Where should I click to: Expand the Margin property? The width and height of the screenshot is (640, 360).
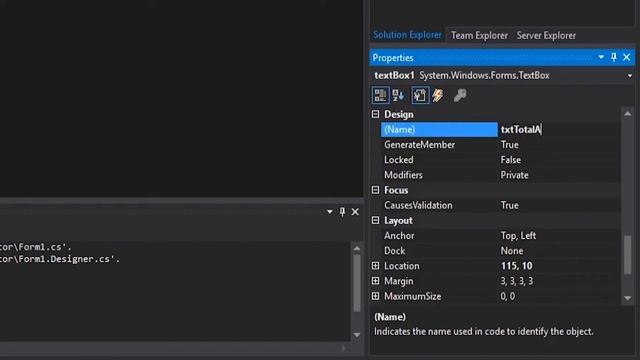[376, 281]
